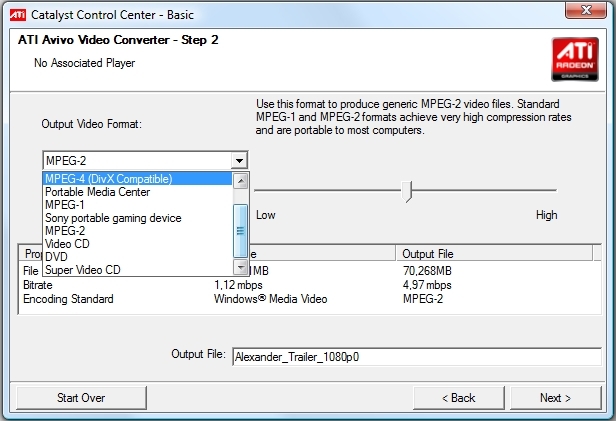Click the Bitrate row label

click(38, 285)
